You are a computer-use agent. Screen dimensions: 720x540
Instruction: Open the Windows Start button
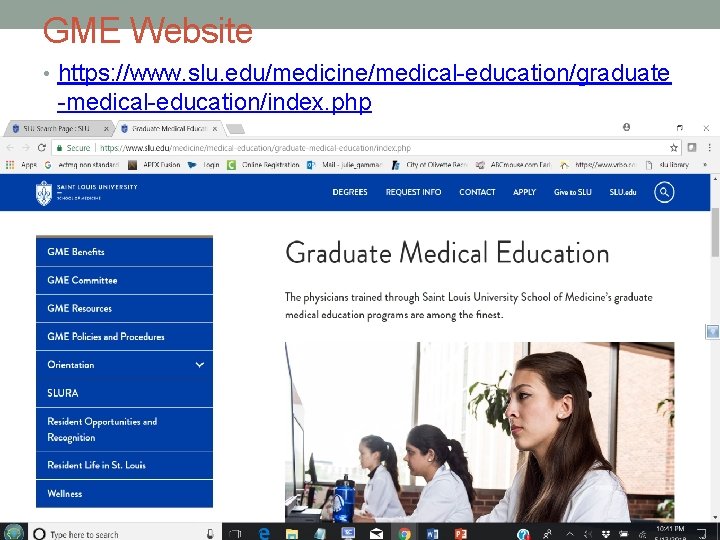tap(12, 533)
